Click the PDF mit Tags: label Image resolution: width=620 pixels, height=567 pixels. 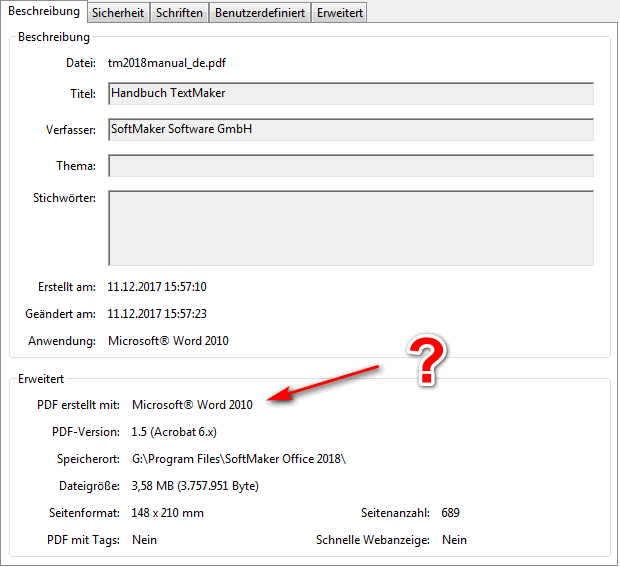[83, 540]
